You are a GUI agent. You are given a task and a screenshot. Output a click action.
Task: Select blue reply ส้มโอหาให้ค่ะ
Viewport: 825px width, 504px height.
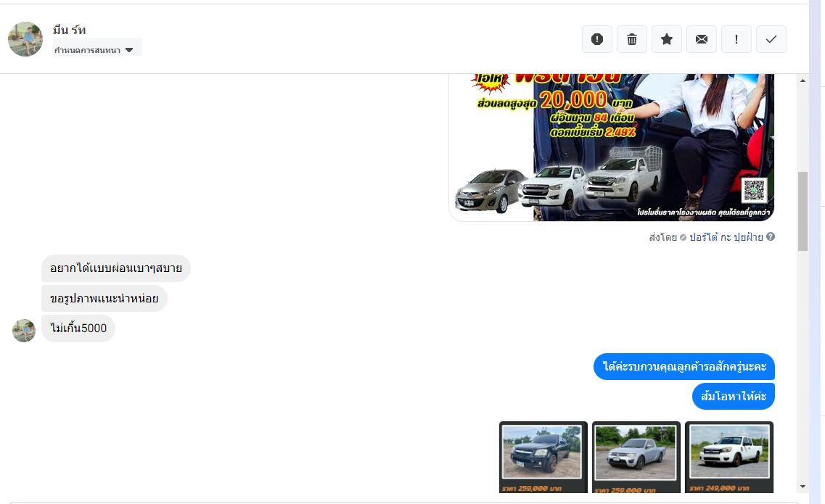pos(734,396)
